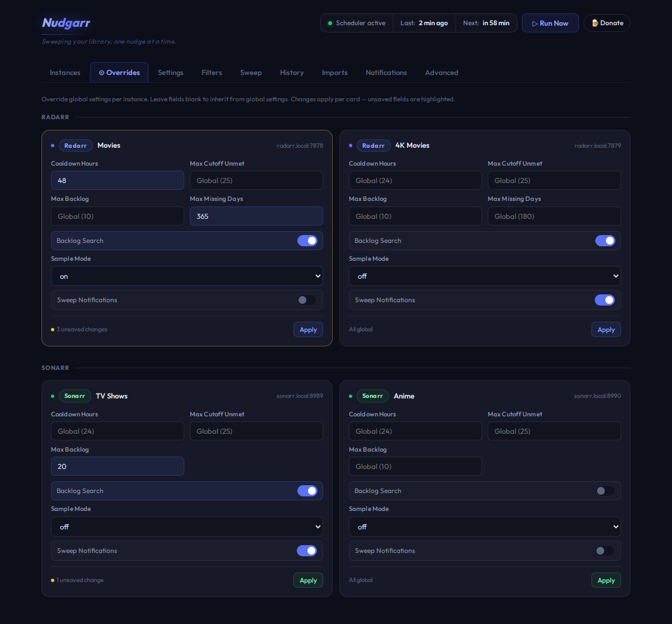Open the TV Shows Sample Mode selector
Viewport: 672px width, 624px height.
point(186,527)
